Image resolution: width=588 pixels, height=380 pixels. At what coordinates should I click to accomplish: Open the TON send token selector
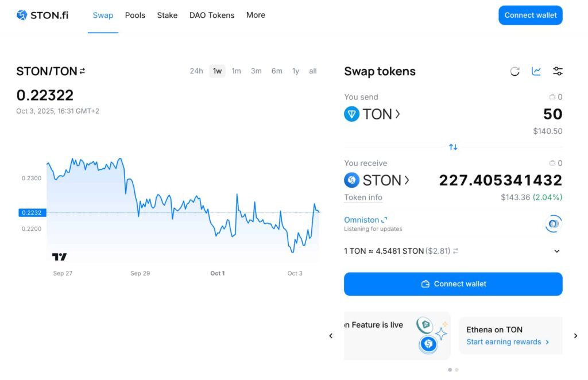(372, 114)
